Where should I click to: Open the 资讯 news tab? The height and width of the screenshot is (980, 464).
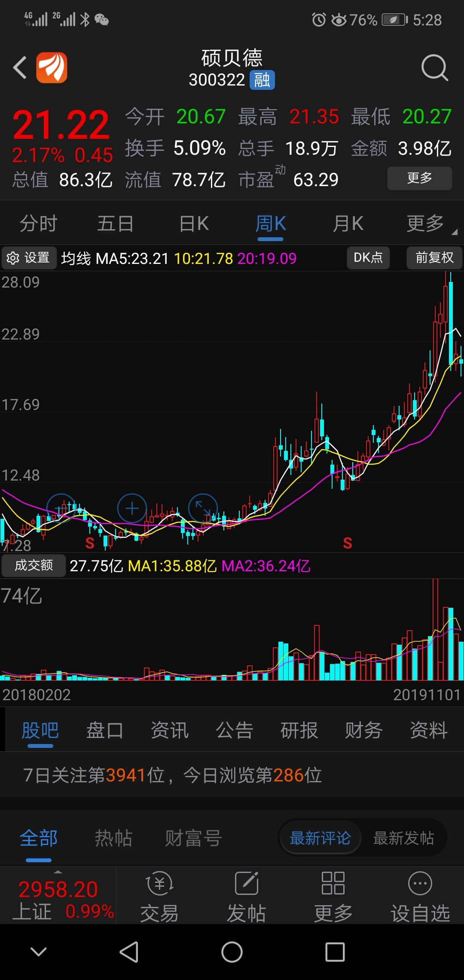(170, 730)
